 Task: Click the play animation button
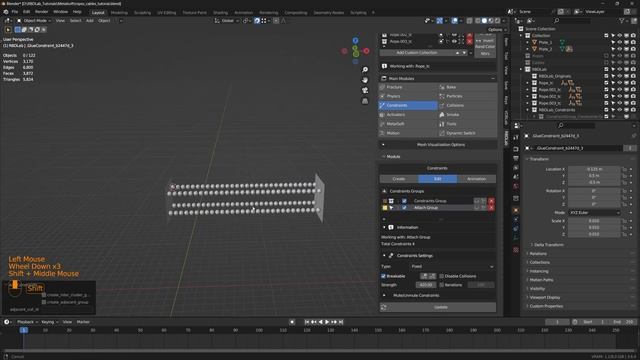point(327,322)
